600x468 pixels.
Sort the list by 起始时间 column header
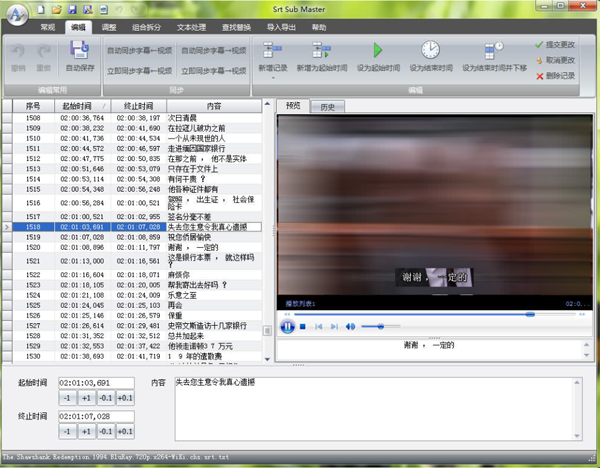click(81, 105)
